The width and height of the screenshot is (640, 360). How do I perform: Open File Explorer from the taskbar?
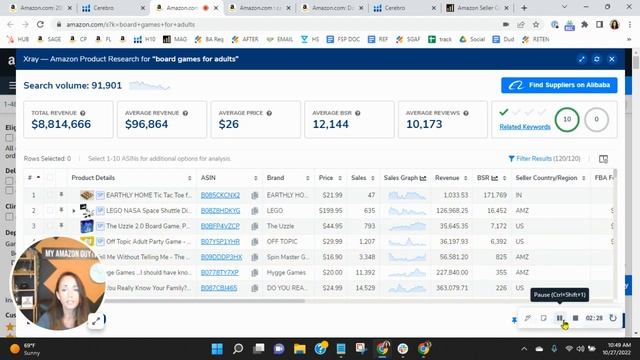point(300,349)
